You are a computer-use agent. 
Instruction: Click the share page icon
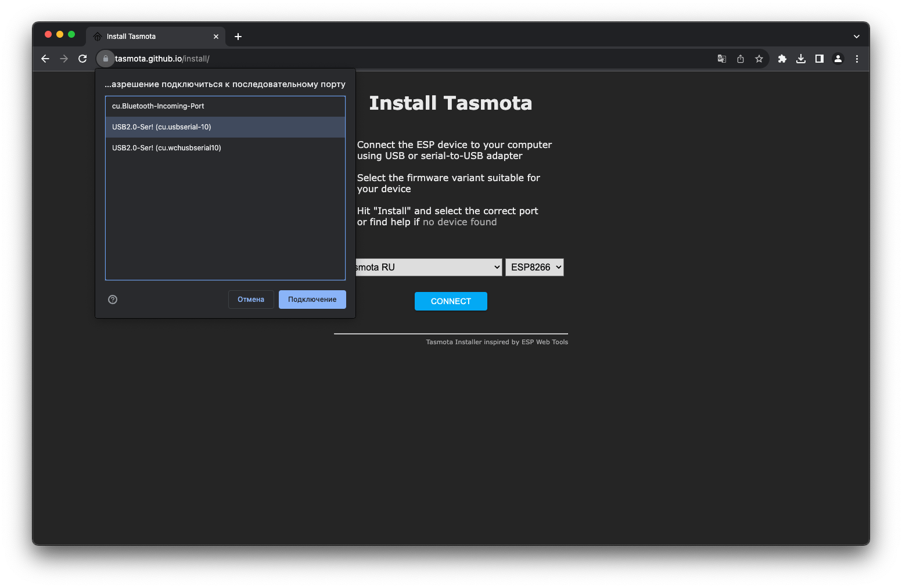click(x=740, y=59)
